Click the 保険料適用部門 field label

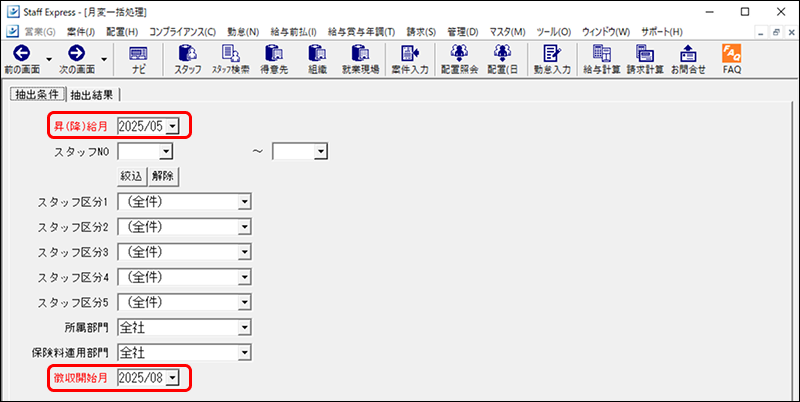(70, 353)
